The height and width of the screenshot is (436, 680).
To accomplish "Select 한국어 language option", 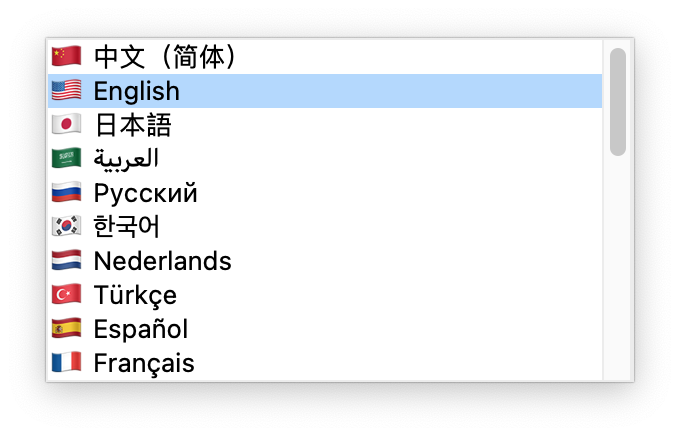I will coord(126,227).
